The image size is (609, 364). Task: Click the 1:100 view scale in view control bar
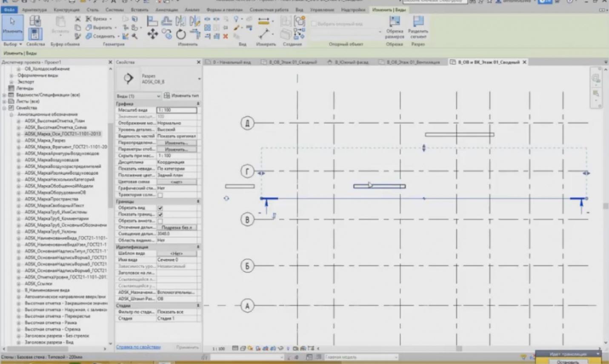pos(218,349)
